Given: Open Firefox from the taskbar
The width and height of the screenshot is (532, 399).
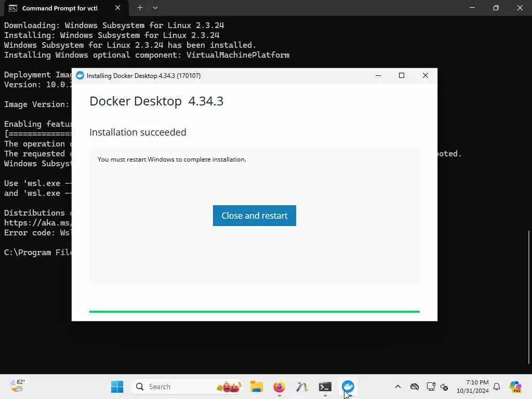Looking at the screenshot, I should (x=279, y=387).
